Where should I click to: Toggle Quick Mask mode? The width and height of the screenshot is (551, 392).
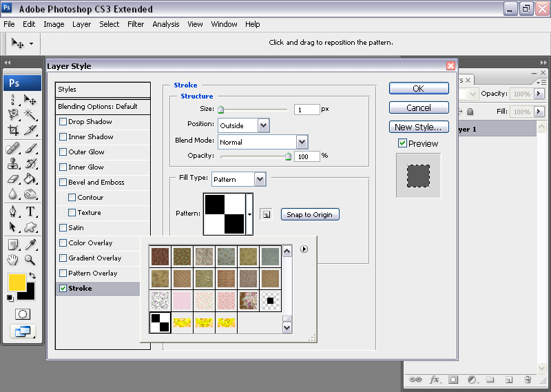[23, 314]
